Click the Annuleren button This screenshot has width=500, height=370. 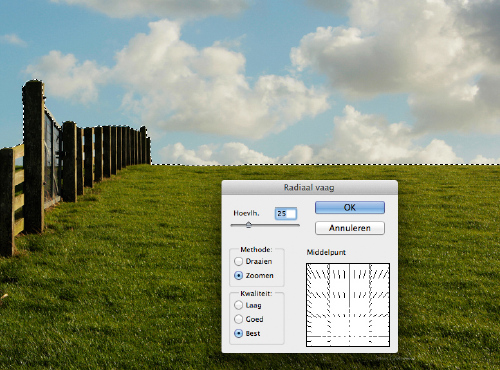pyautogui.click(x=350, y=228)
